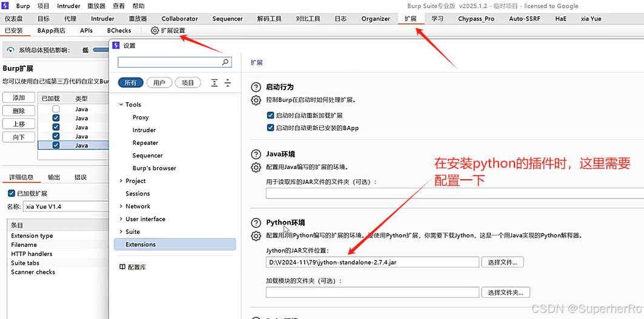Click the Java JAR library folder field
The height and width of the screenshot is (319, 644).
tap(454, 193)
